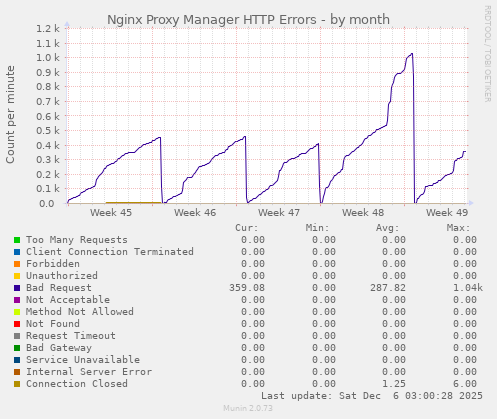Click the dark green Bad Gateway swatch
This screenshot has height=419, width=497.
17,348
